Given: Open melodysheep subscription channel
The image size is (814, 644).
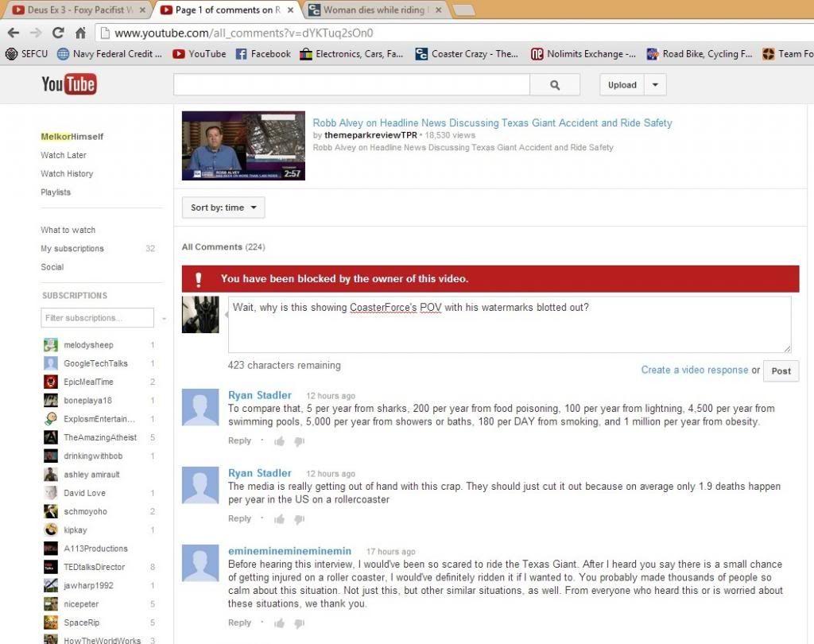Looking at the screenshot, I should click(88, 345).
